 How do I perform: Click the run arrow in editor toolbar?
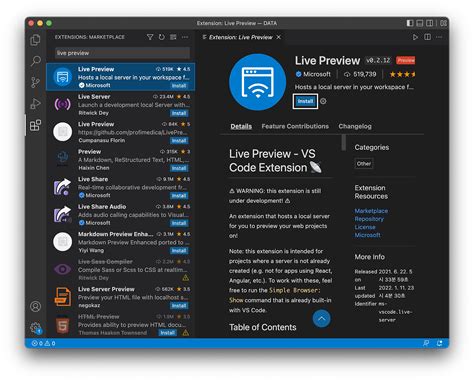(x=415, y=37)
